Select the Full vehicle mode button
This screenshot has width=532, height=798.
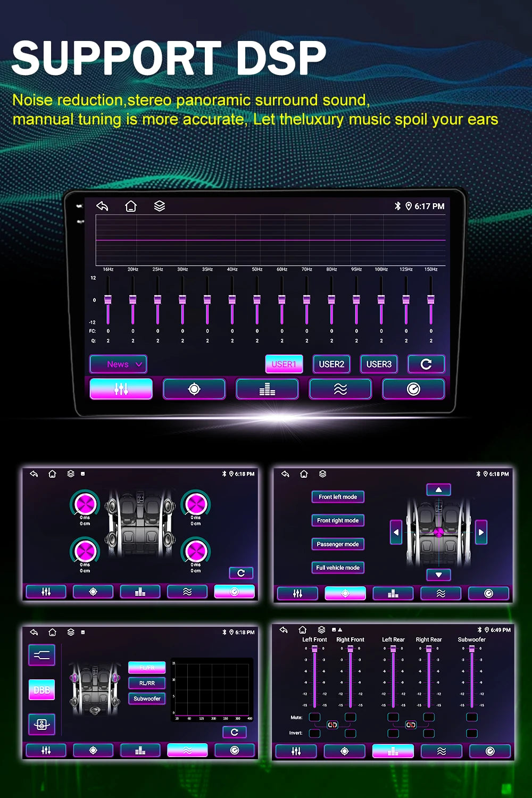tap(338, 568)
